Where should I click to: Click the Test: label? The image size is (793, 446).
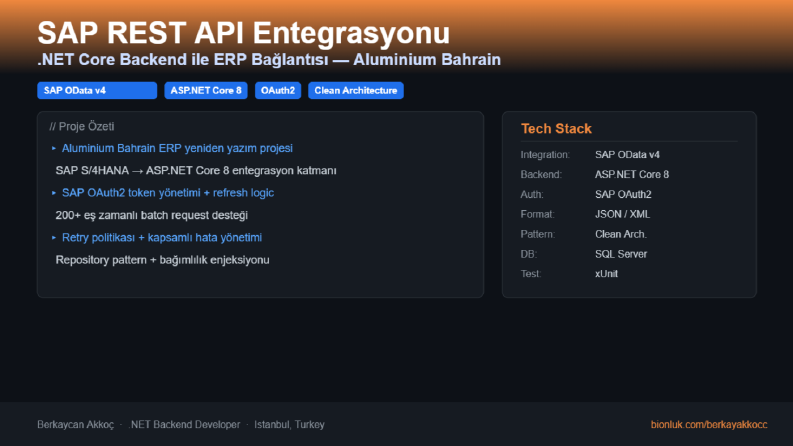click(531, 274)
